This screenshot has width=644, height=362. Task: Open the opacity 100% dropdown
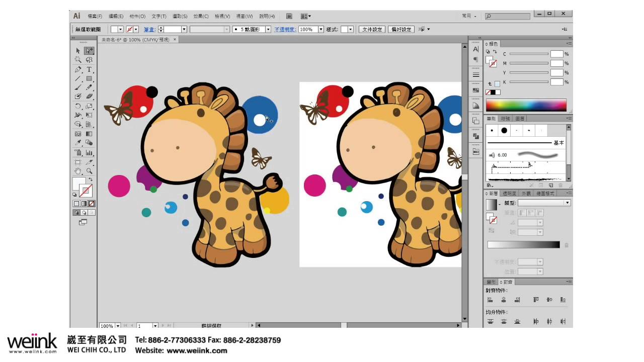point(322,30)
